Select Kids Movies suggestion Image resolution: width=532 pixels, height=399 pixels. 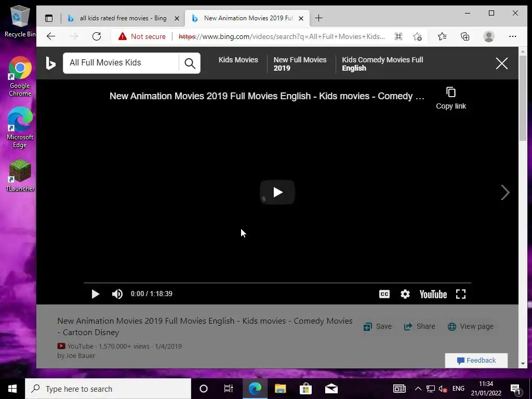[238, 60]
